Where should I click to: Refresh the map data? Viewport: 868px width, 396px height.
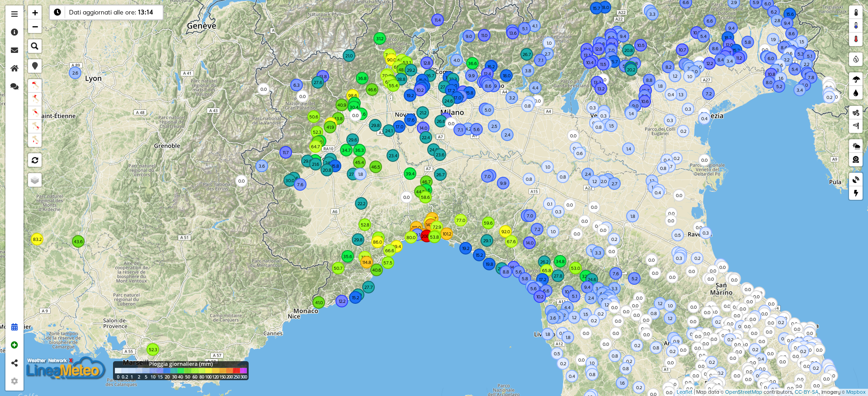coord(35,160)
